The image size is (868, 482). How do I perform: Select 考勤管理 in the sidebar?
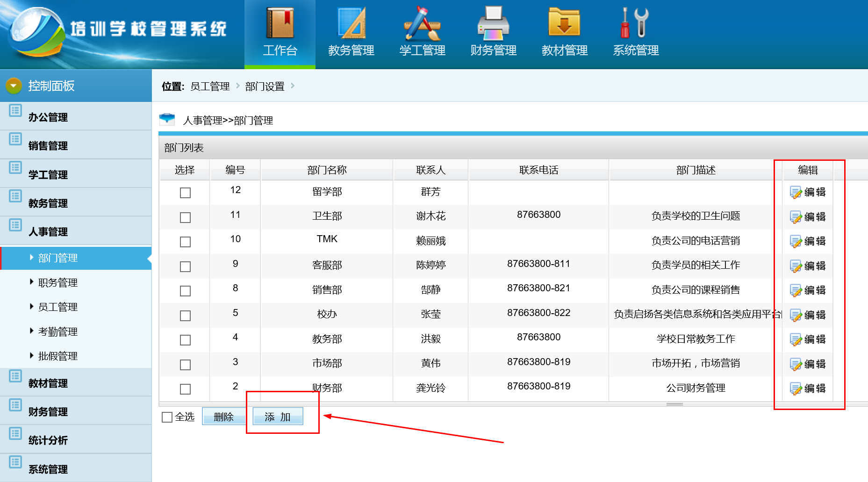(57, 331)
